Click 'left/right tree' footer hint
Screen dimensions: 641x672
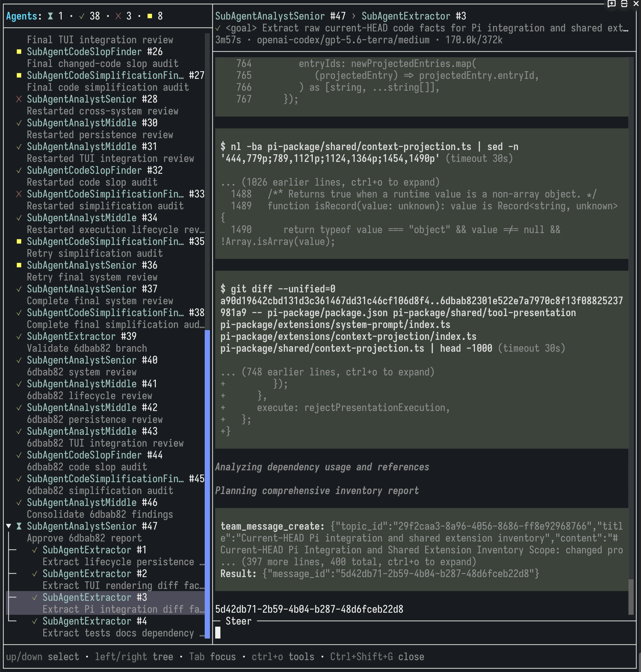click(x=134, y=657)
